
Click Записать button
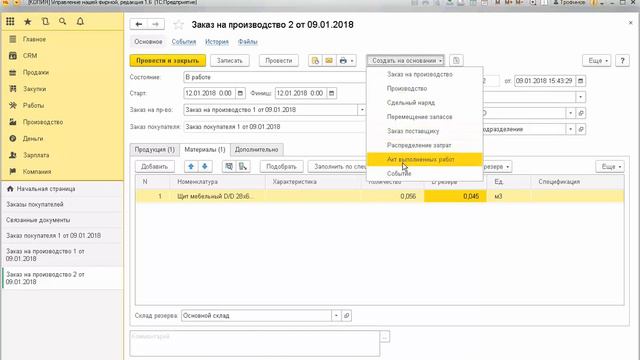(x=229, y=60)
